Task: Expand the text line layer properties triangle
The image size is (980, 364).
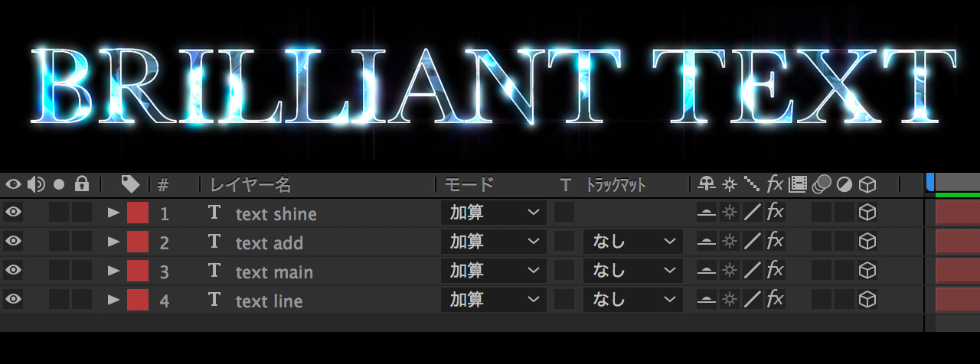Action: coord(114,301)
